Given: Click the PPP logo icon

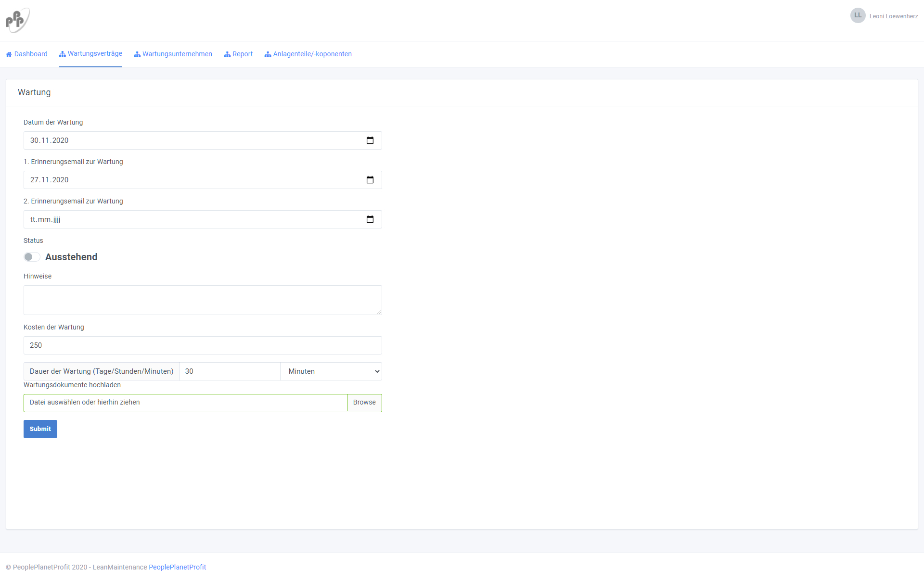Looking at the screenshot, I should (17, 20).
